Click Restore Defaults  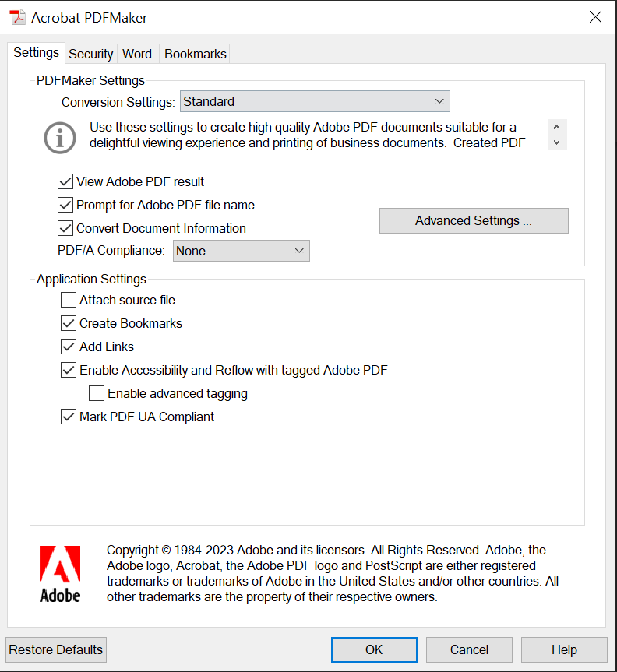click(55, 649)
